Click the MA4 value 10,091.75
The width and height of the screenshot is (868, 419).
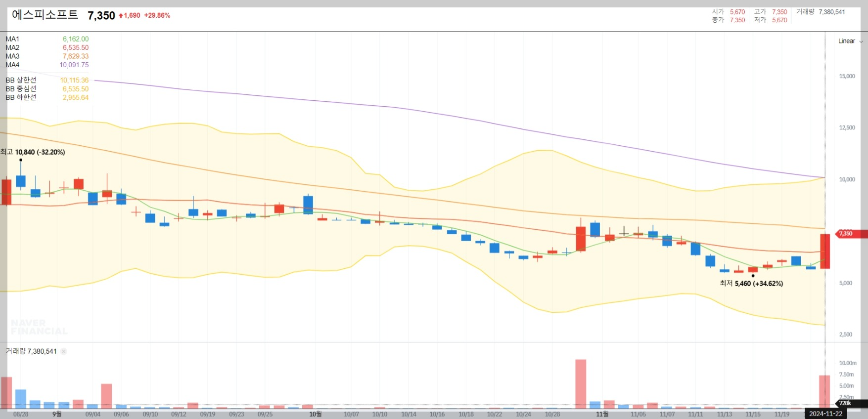point(74,65)
